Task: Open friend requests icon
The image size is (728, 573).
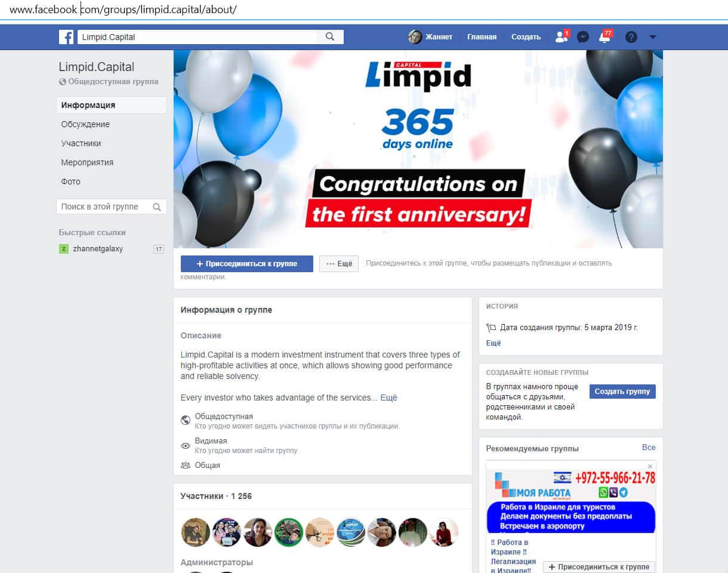Action: (561, 37)
